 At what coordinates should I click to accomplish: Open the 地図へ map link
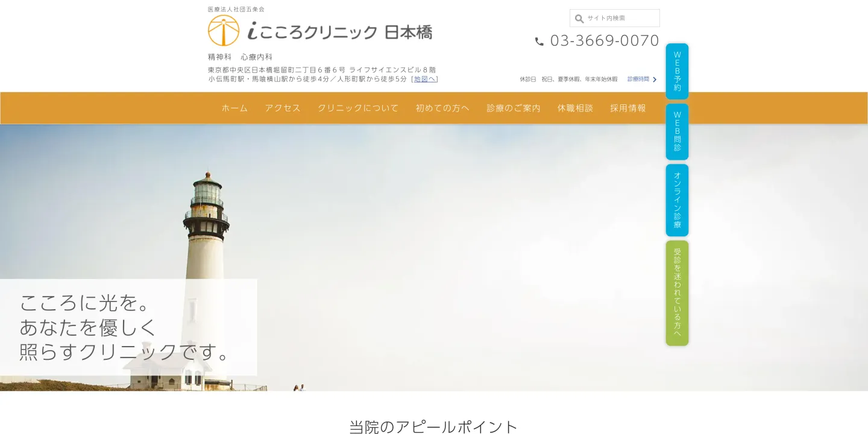click(x=425, y=78)
